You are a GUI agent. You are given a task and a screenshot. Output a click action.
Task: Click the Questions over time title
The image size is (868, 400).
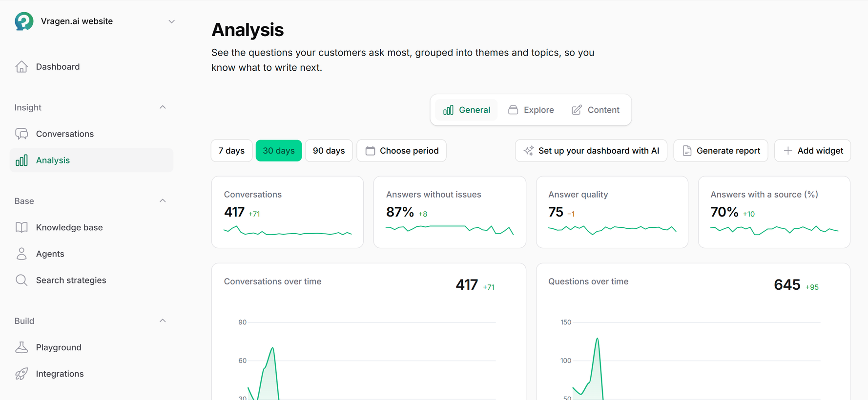[x=588, y=281]
